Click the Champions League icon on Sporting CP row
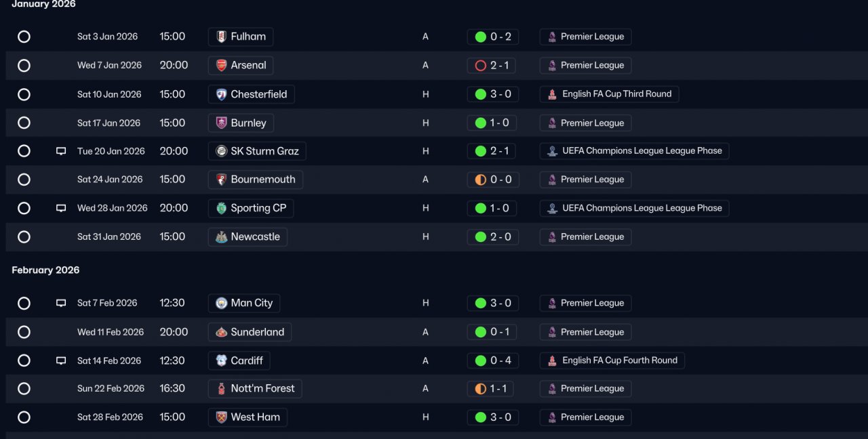The height and width of the screenshot is (439, 868). click(552, 209)
